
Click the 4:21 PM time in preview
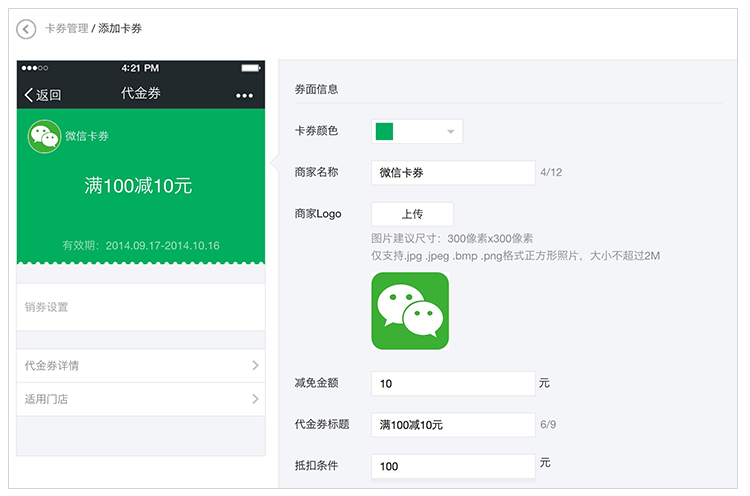140,68
